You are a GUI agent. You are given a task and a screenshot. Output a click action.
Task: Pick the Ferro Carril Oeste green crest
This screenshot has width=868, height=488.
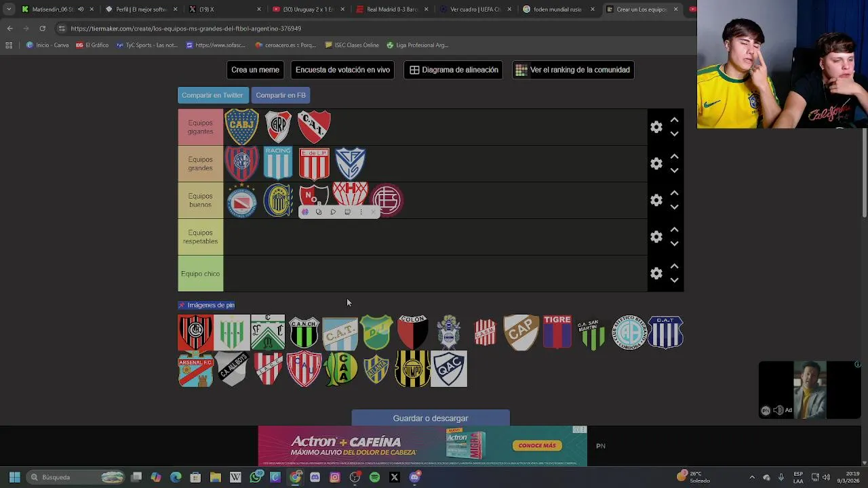[x=268, y=332]
